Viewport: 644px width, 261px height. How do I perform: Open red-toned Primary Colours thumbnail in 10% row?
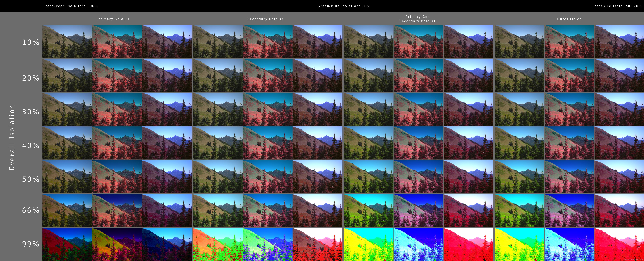pyautogui.click(x=117, y=41)
